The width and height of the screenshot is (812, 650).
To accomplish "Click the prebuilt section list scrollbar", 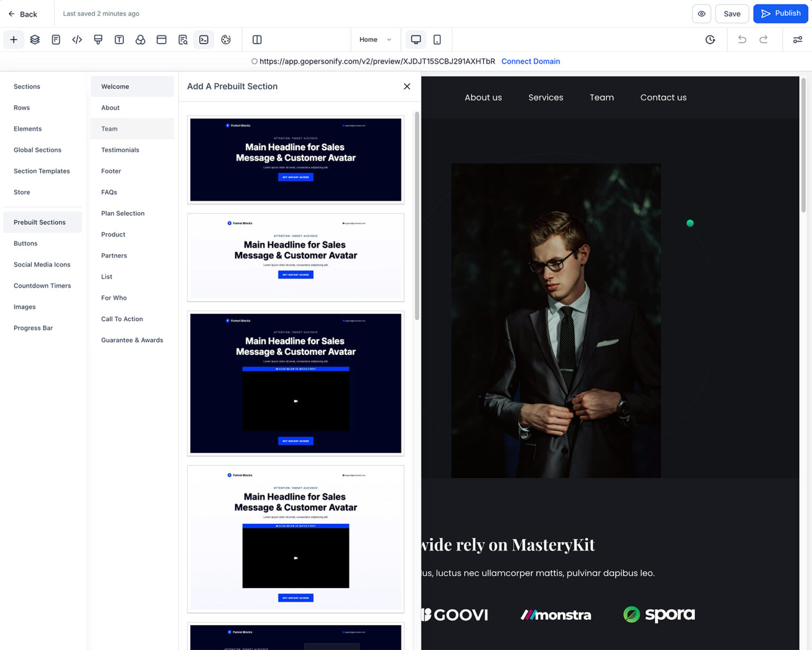I will (417, 216).
